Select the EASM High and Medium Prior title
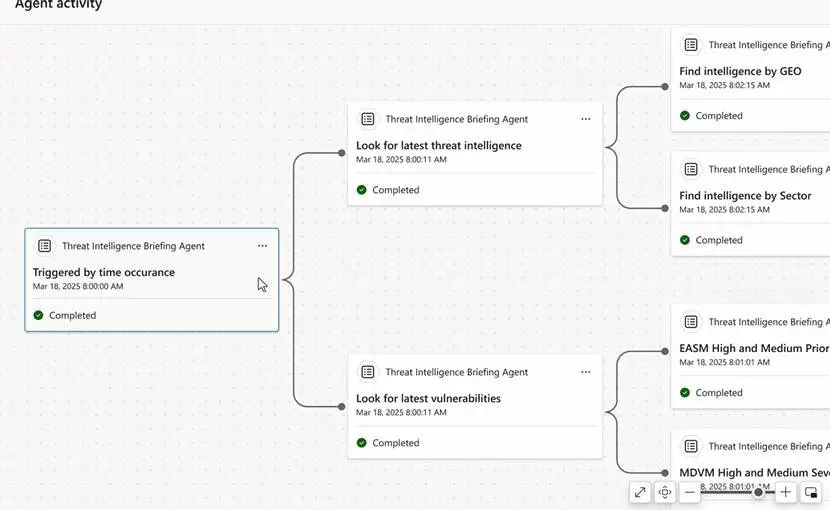 (x=754, y=348)
